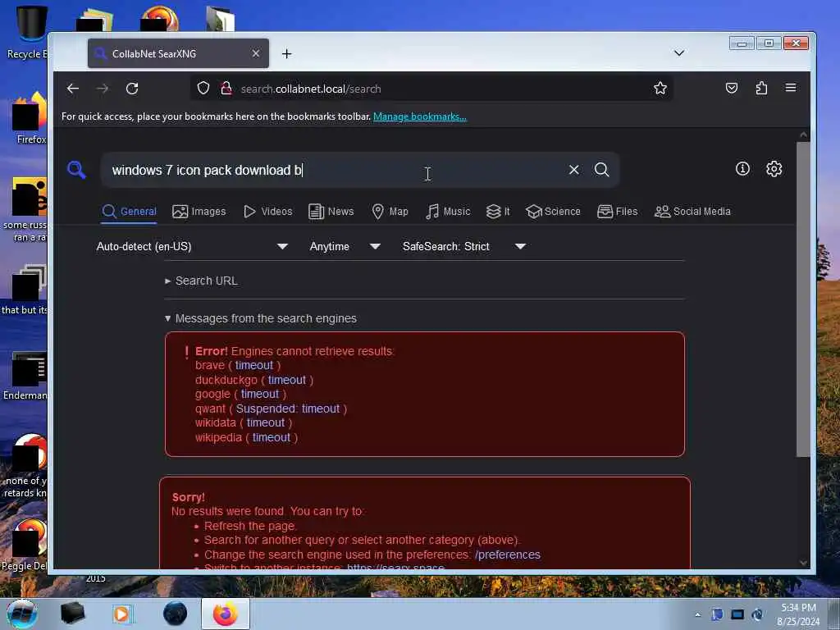The width and height of the screenshot is (840, 630).
Task: Expand the Search URL section
Action: pos(202,281)
